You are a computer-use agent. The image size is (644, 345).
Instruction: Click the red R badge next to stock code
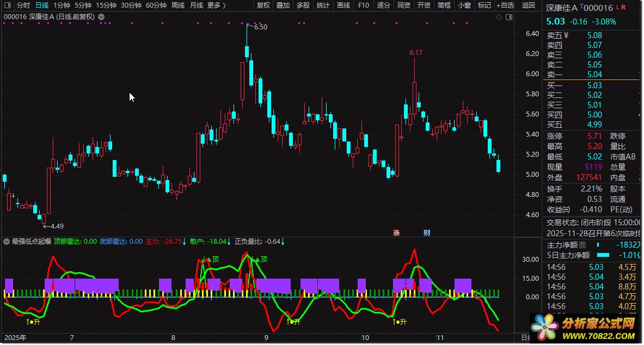(624, 7)
